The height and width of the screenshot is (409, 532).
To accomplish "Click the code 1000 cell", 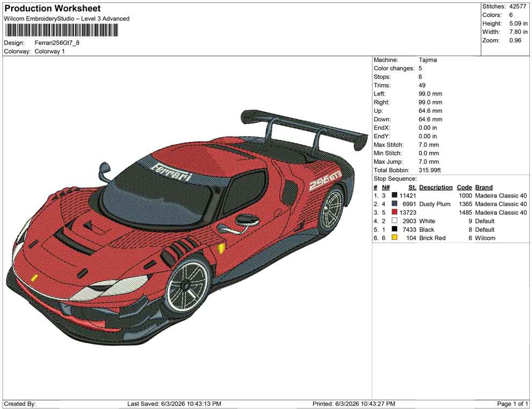I will [x=465, y=195].
